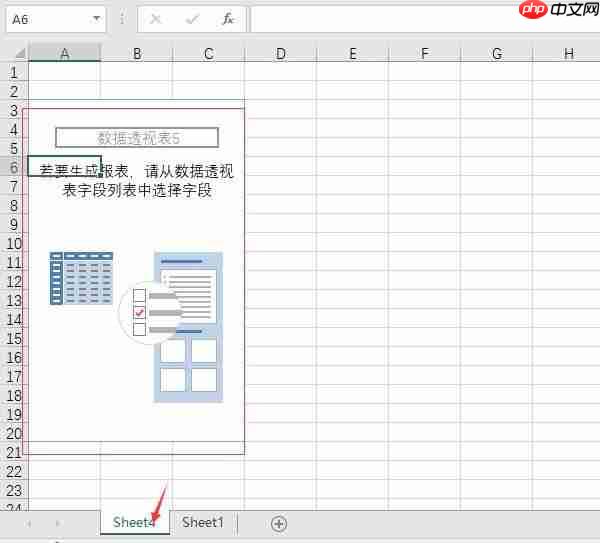The image size is (600, 543).
Task: Select cell G15
Action: [497, 338]
